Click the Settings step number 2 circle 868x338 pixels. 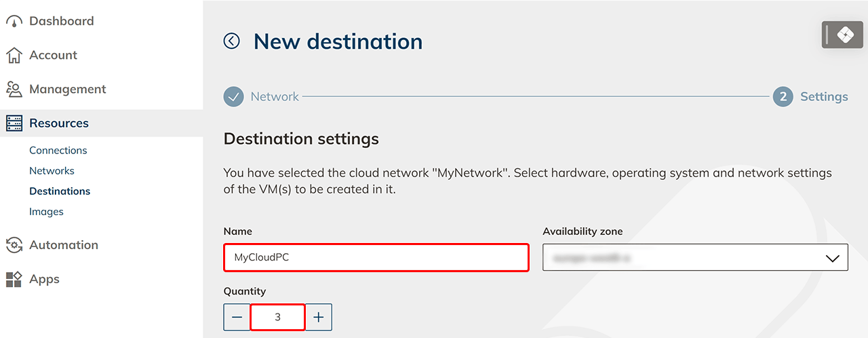783,97
